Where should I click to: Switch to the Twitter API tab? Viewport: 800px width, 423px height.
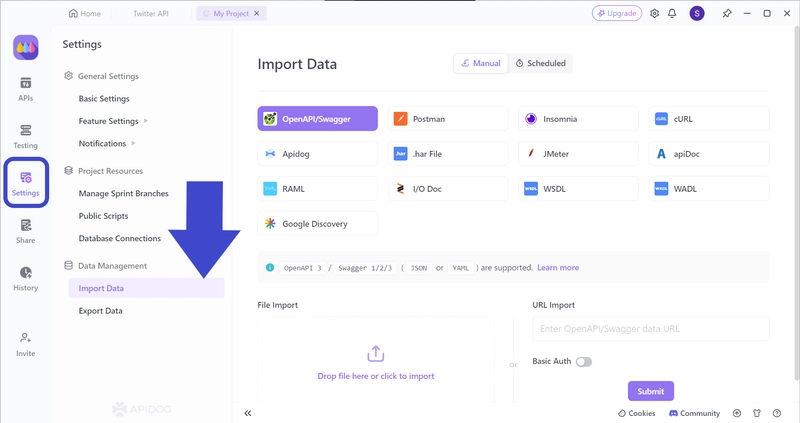click(x=150, y=14)
